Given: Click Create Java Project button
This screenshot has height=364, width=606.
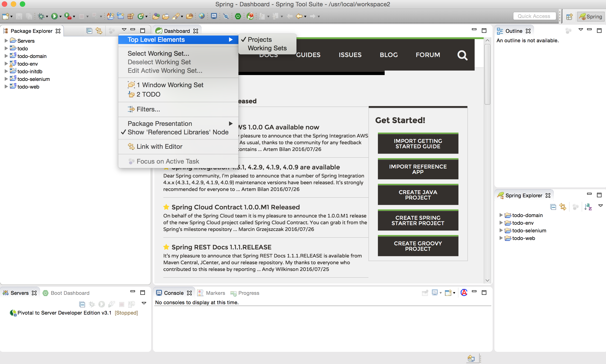Looking at the screenshot, I should 418,195.
